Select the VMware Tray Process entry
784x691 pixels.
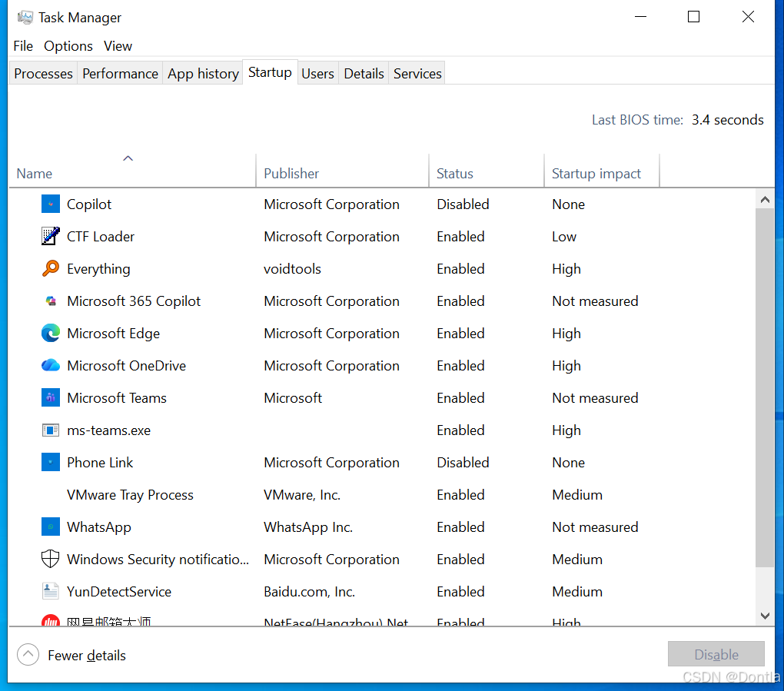point(130,495)
